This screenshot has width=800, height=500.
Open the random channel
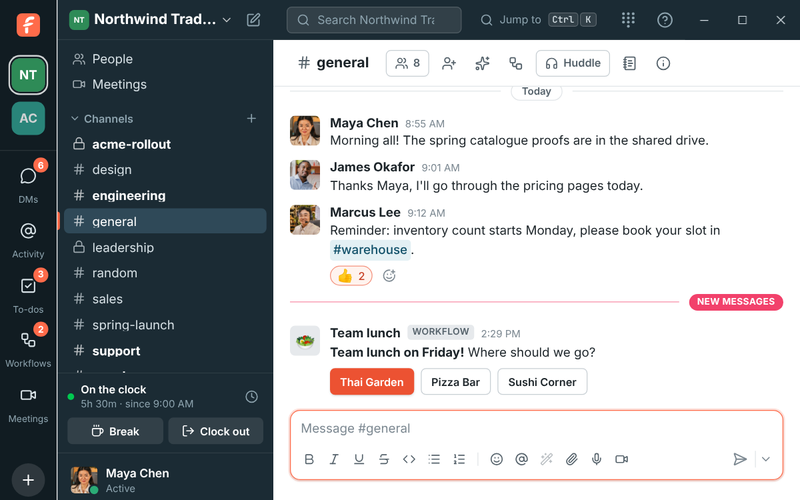(x=165, y=273)
